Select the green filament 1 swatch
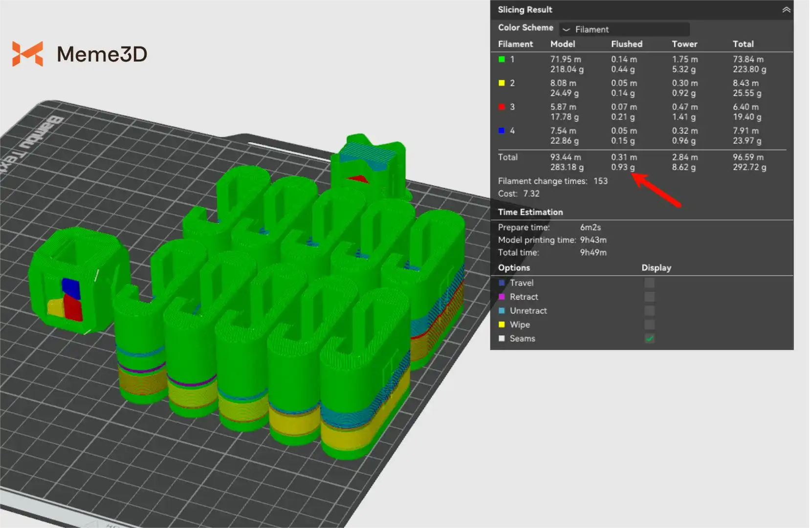Viewport: 812px width, 528px height. pyautogui.click(x=502, y=59)
